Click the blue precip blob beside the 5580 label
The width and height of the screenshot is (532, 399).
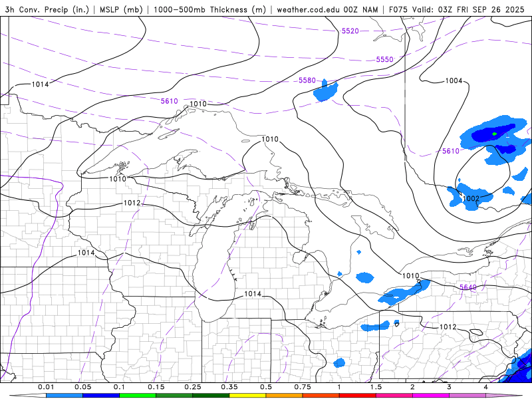coord(326,90)
